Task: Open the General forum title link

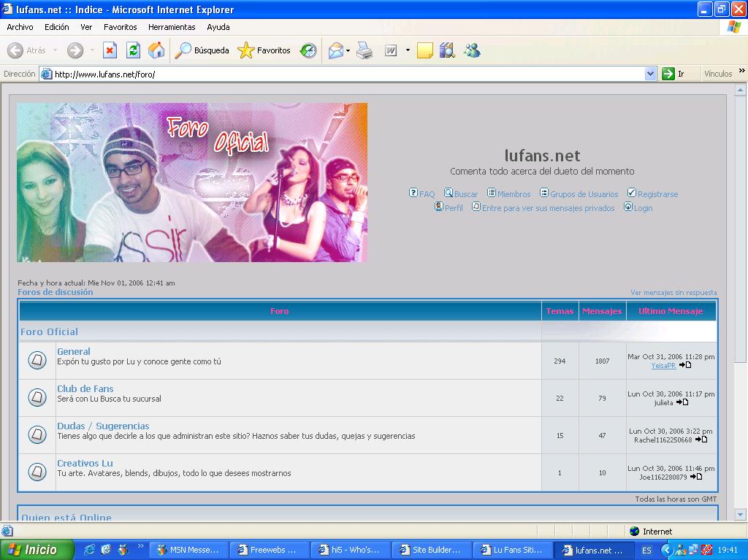Action: (74, 351)
